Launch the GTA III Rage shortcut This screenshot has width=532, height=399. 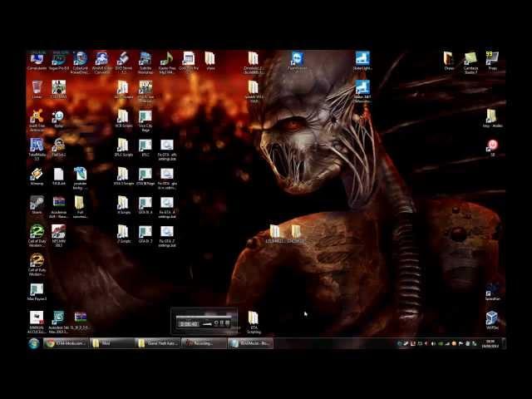click(145, 176)
